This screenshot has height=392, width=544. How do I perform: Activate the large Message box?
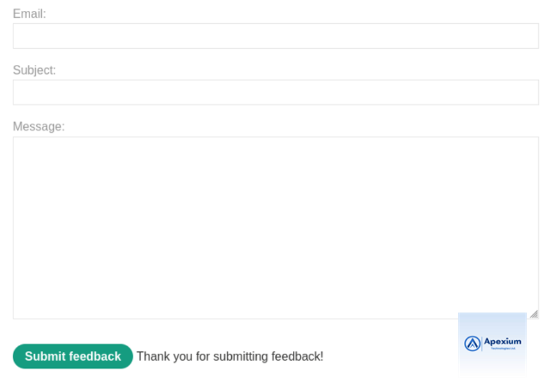tap(275, 228)
